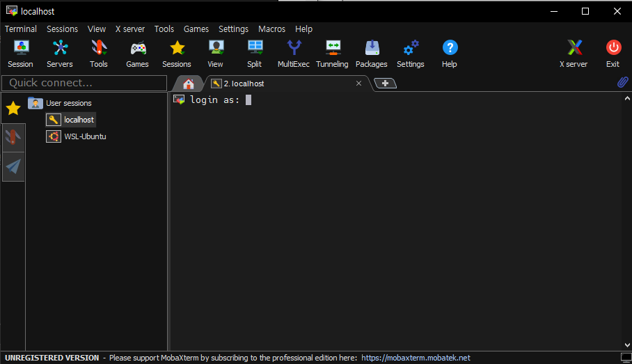
Task: Open the Games menu
Action: click(x=196, y=29)
